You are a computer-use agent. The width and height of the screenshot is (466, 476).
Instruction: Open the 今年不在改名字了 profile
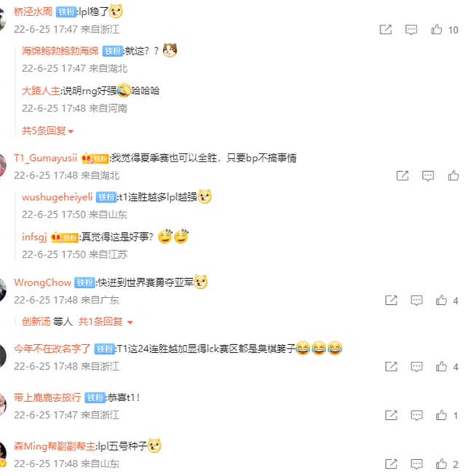pyautogui.click(x=52, y=349)
